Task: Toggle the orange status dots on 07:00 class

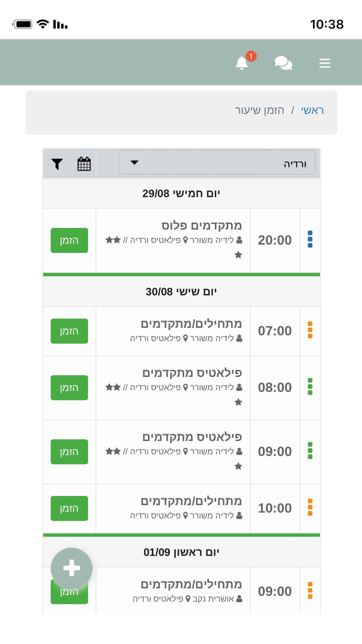Action: coord(310,331)
